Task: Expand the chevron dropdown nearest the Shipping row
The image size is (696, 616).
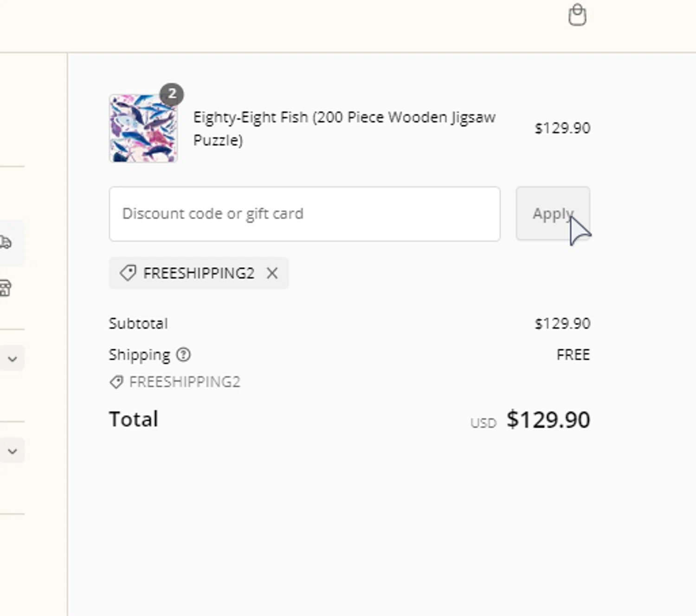Action: click(13, 359)
